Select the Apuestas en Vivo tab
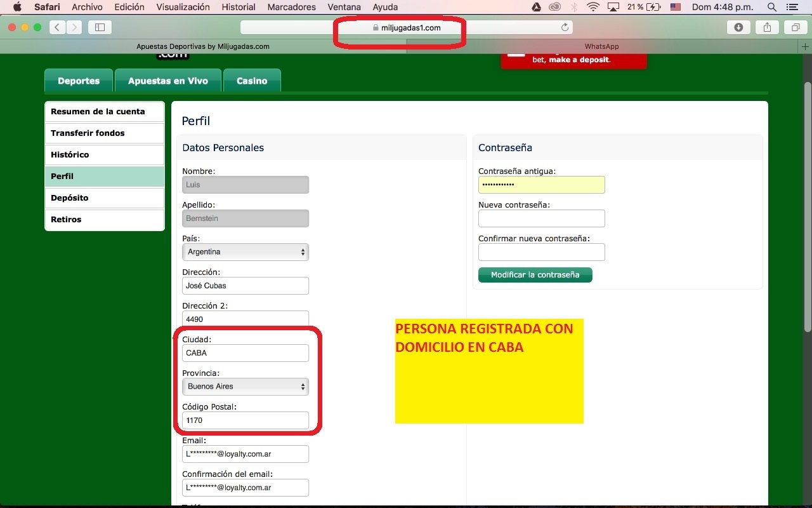The width and height of the screenshot is (812, 508). pos(168,81)
